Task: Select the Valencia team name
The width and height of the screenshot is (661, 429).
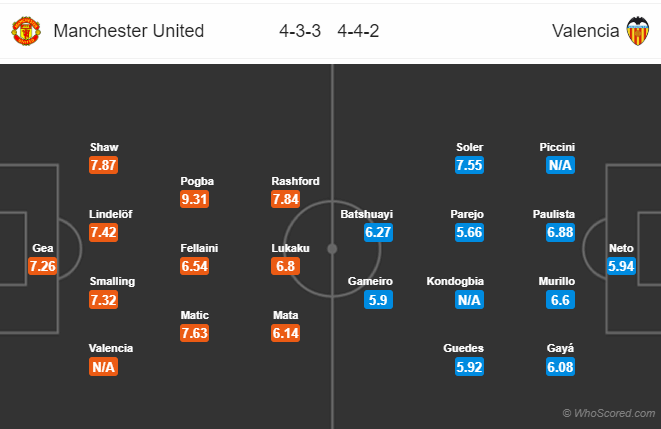Action: coord(585,31)
